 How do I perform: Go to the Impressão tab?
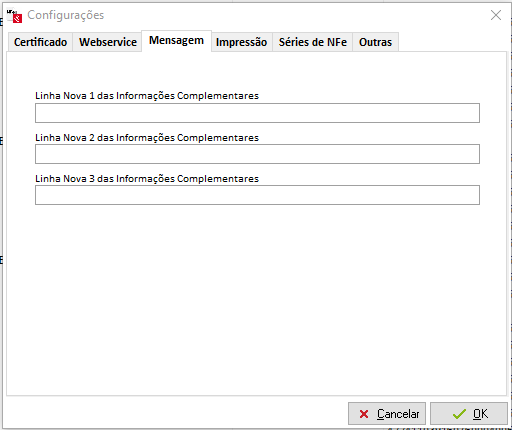241,42
